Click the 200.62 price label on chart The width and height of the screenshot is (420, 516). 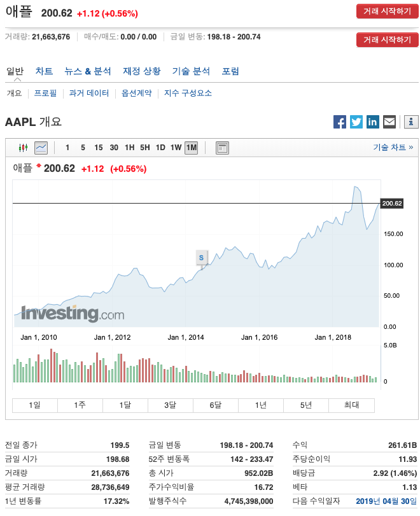pos(392,204)
